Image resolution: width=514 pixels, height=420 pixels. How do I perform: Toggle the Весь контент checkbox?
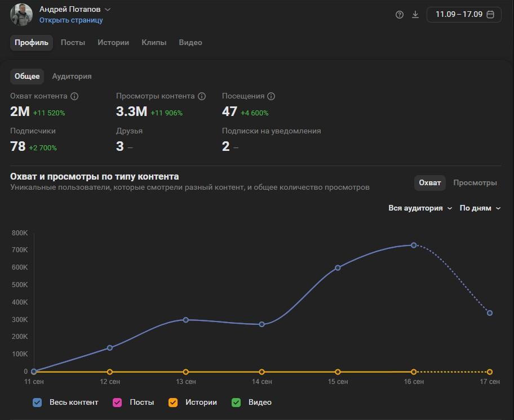37,403
